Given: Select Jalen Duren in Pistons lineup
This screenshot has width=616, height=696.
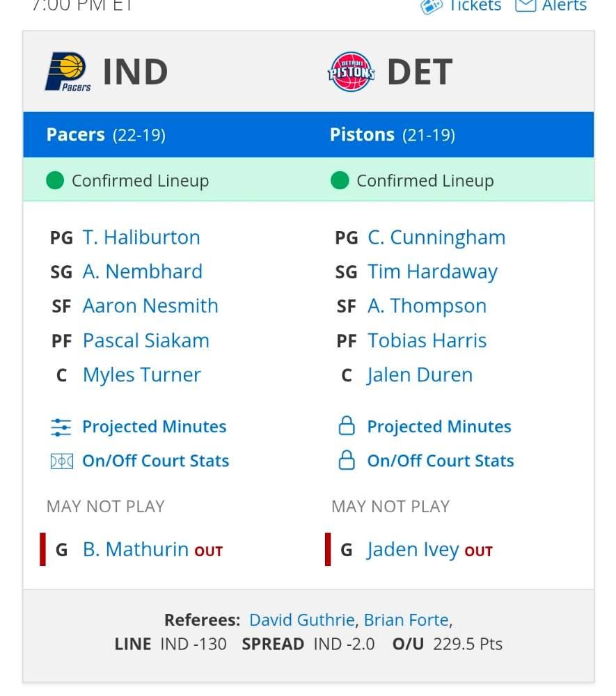Looking at the screenshot, I should coord(420,375).
